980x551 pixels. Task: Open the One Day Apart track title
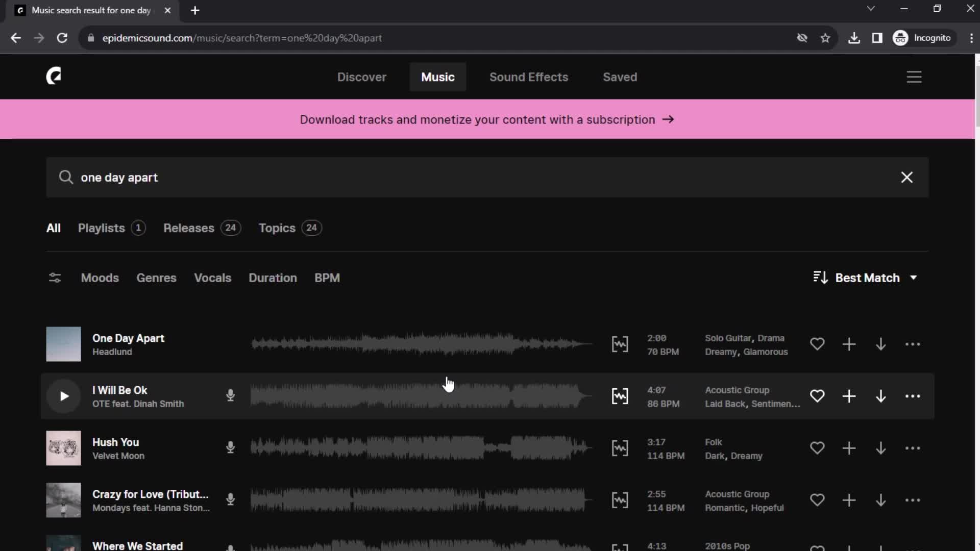(x=128, y=338)
